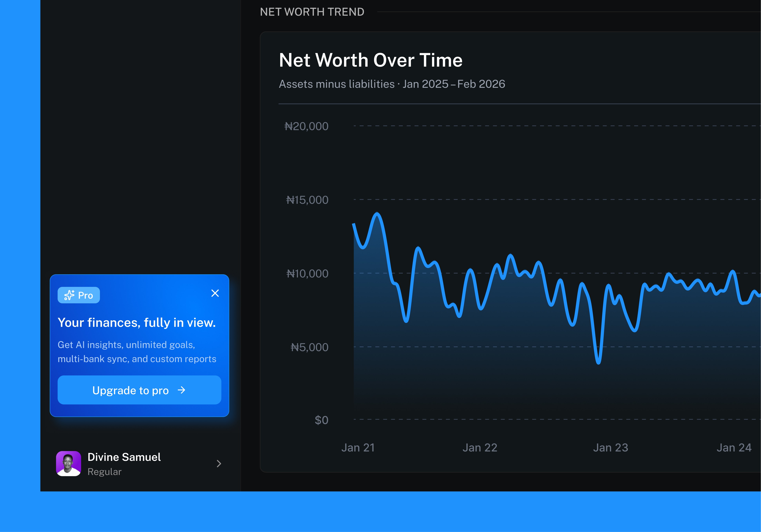Click the ₦20,000 y-axis label
The height and width of the screenshot is (532, 761).
[306, 126]
